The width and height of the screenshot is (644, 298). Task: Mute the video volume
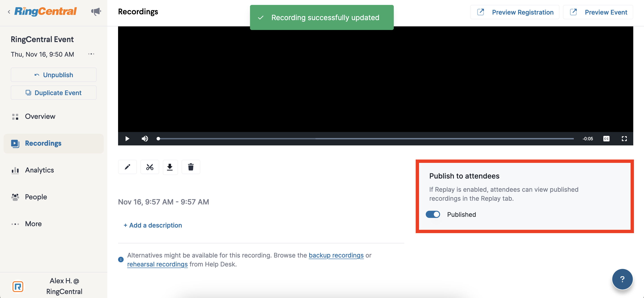(x=145, y=139)
